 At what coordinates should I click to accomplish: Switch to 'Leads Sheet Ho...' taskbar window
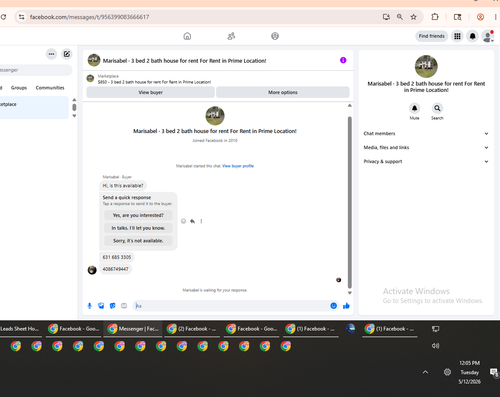(20, 329)
